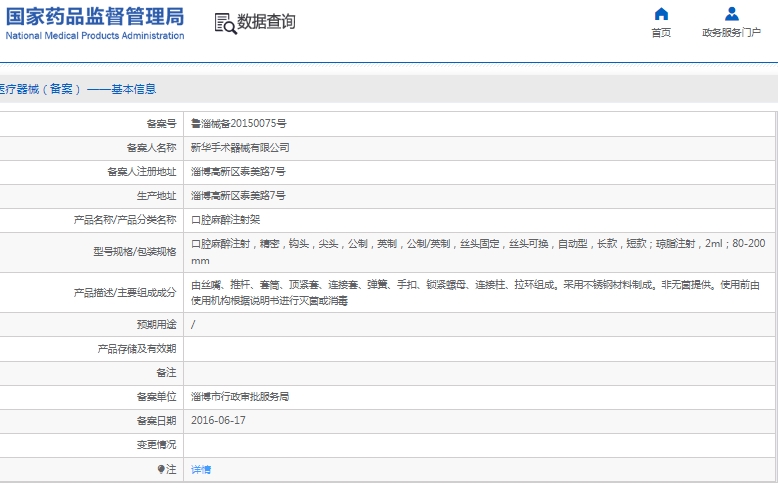Click the 备注 row label
The height and width of the screenshot is (489, 778).
pos(166,373)
